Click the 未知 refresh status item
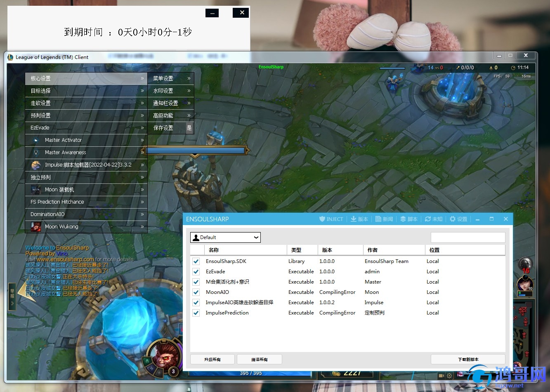 pos(434,219)
